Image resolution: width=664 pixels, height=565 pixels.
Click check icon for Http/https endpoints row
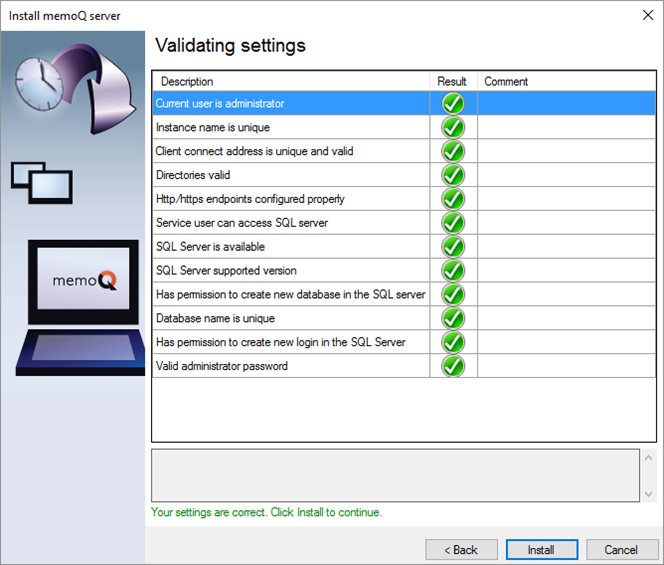[453, 199]
